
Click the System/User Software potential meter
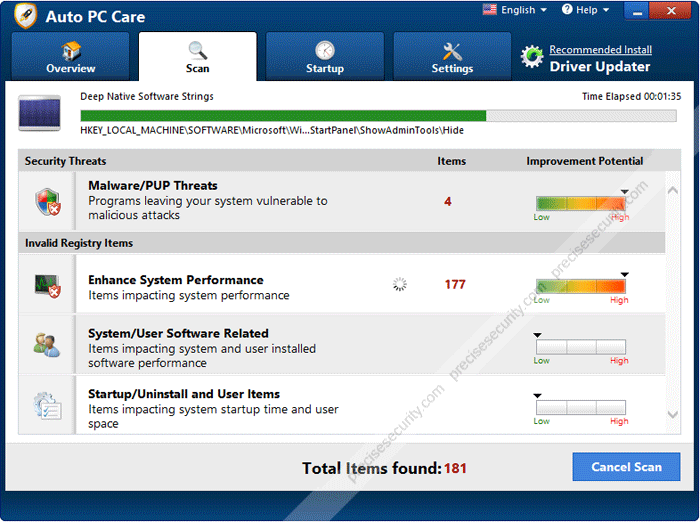pos(580,347)
